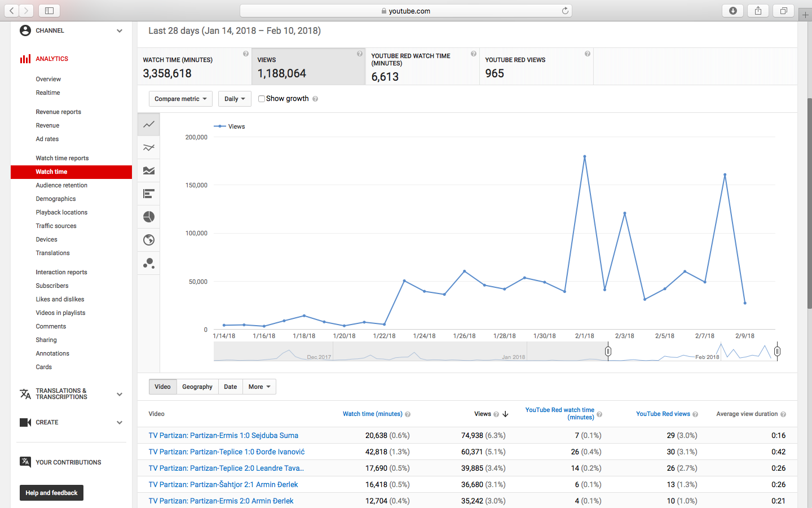The width and height of the screenshot is (812, 508).
Task: Click the Translations & Transcriptions icon
Action: coord(25,393)
